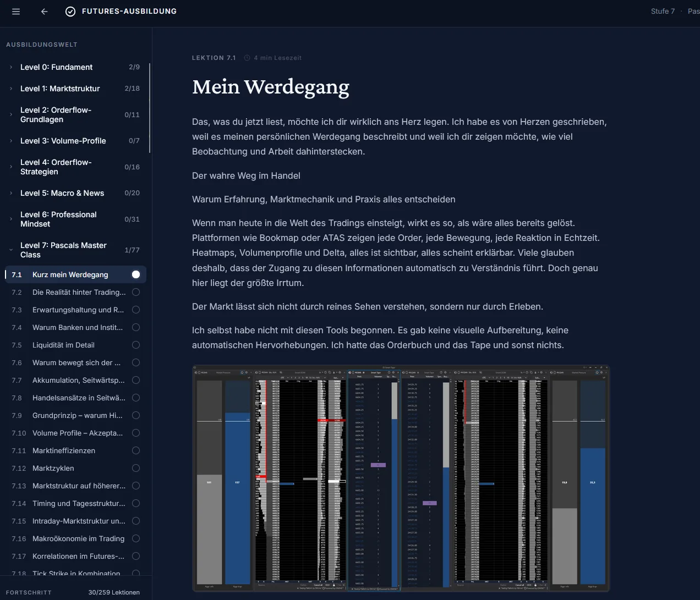
Task: Open lesson Volume Profile – Akzepta...
Action: (x=75, y=433)
